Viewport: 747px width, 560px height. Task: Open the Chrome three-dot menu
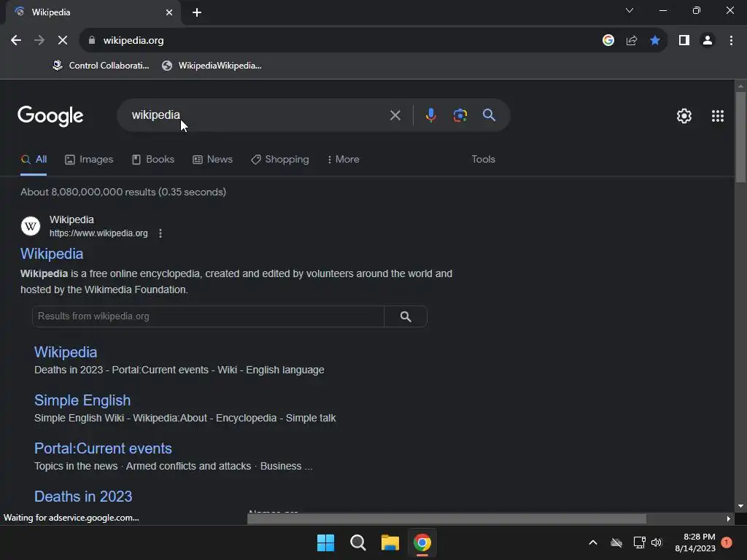[x=731, y=41]
